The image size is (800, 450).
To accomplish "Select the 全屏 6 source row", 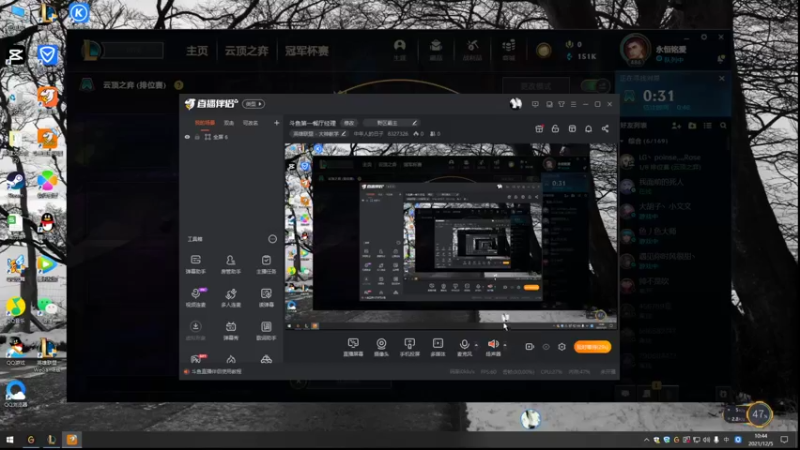I will pos(231,137).
